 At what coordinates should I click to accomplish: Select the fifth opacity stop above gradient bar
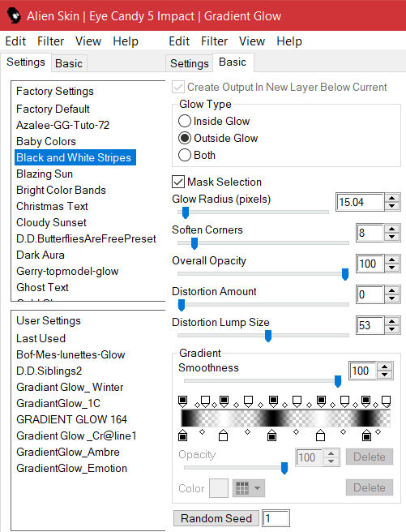(273, 401)
